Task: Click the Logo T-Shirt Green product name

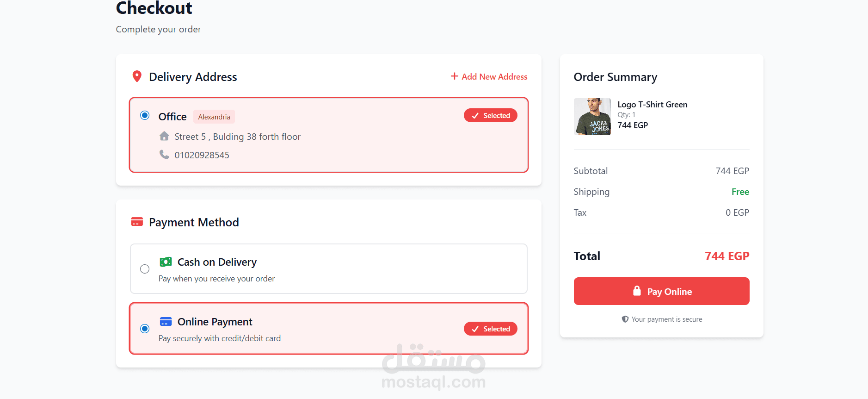Action: (652, 105)
